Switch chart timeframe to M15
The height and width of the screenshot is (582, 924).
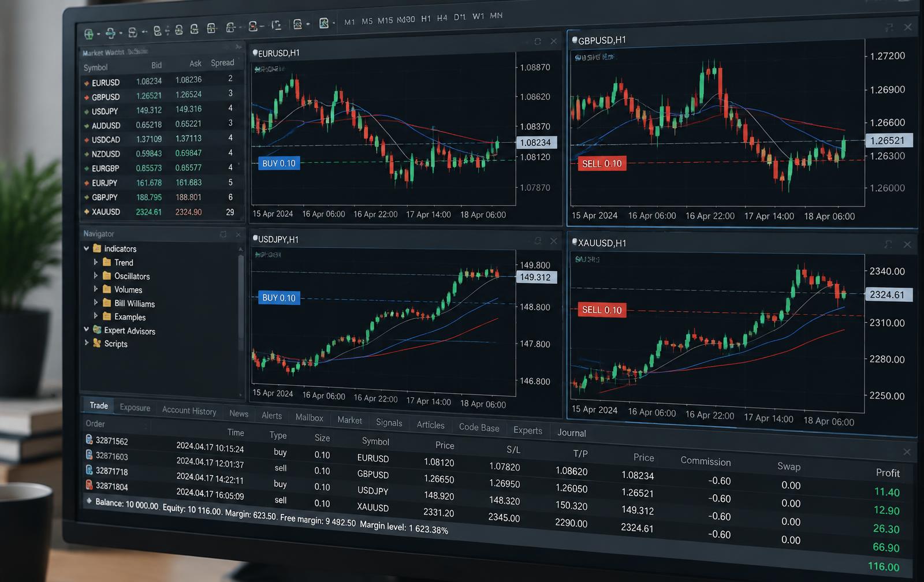point(385,20)
